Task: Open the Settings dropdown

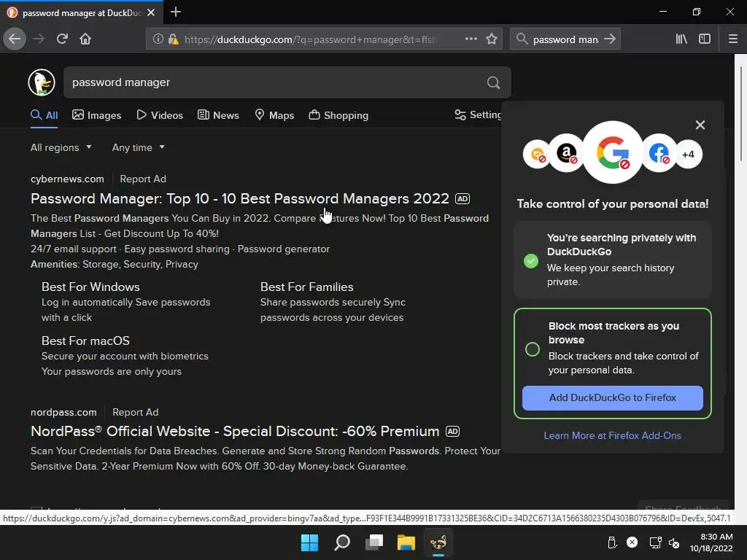Action: [x=479, y=114]
